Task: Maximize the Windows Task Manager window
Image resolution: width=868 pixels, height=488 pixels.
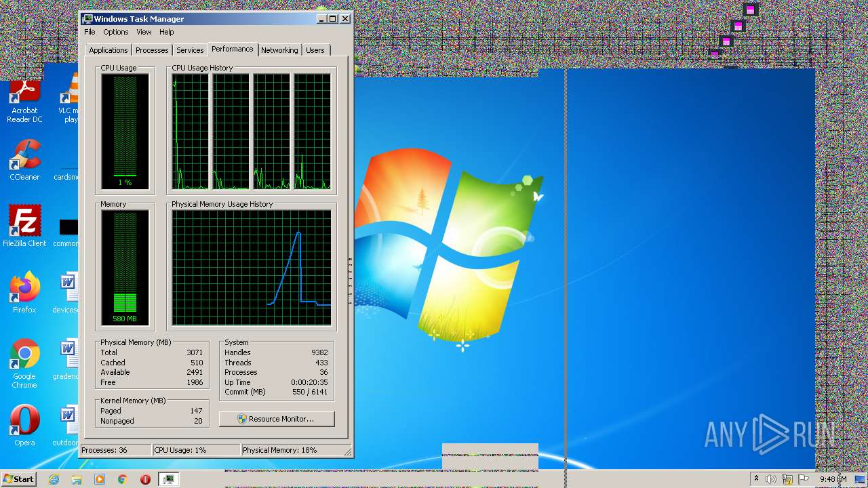Action: click(332, 19)
